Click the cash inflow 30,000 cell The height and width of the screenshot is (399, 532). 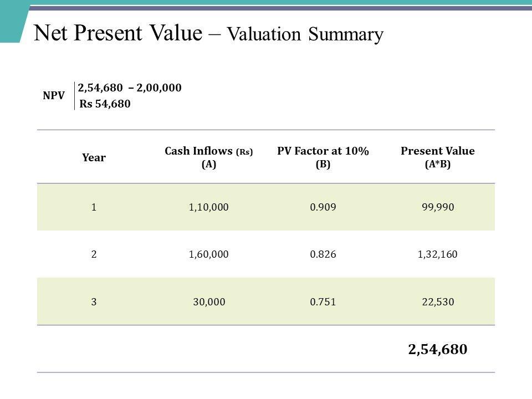click(x=209, y=301)
